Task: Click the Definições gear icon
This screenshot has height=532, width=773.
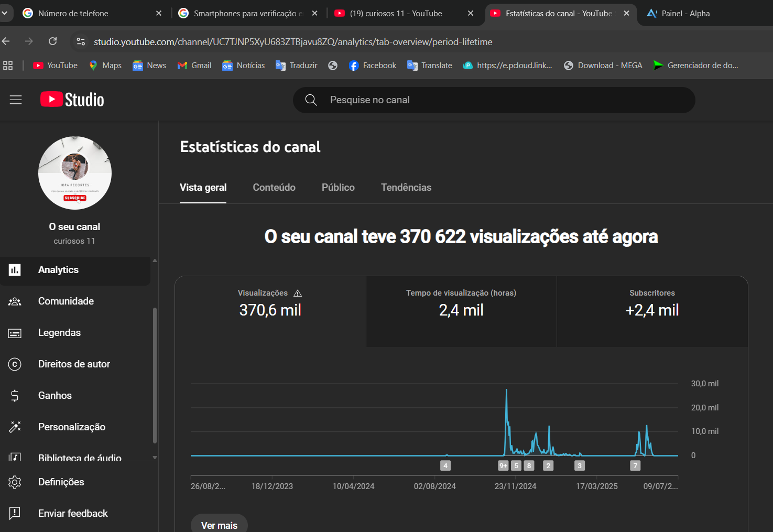Action: [15, 482]
